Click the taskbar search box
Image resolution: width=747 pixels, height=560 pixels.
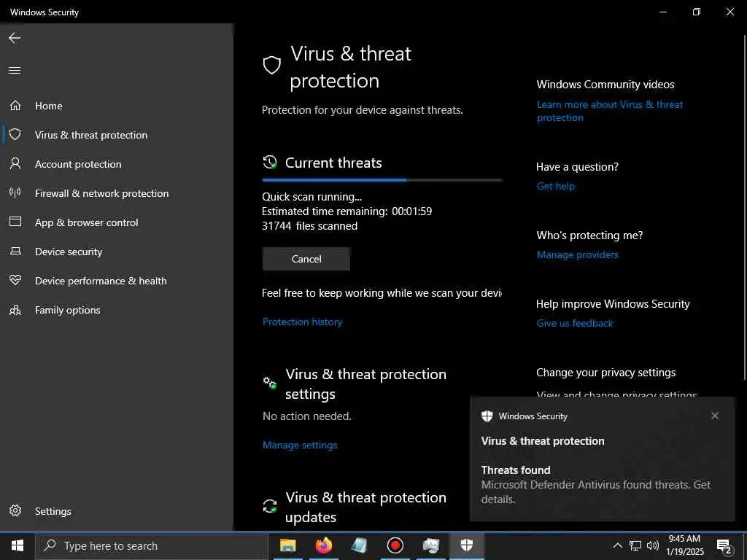coord(152,545)
